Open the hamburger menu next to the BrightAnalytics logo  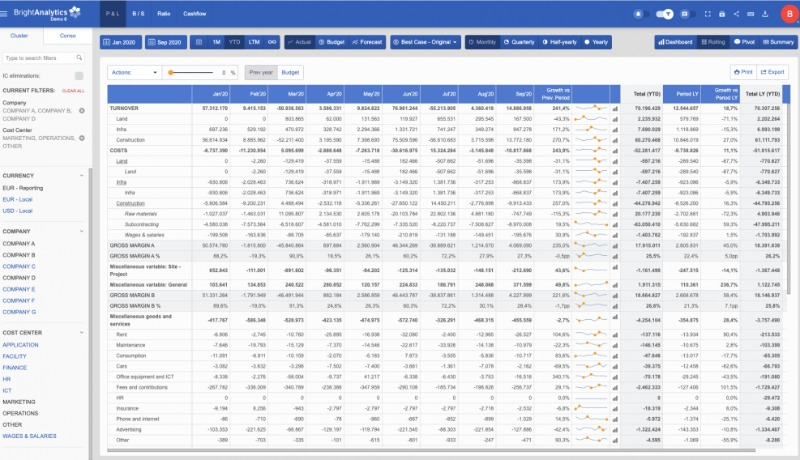pyautogui.click(x=4, y=14)
